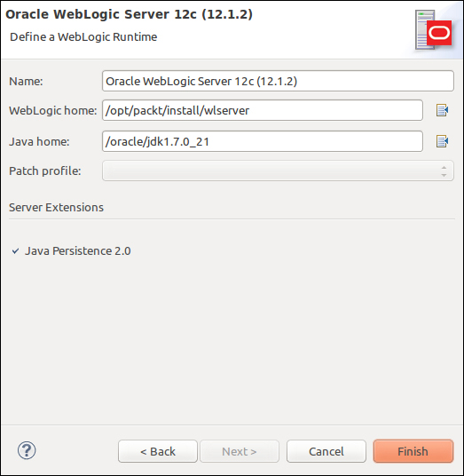Go to the previous page with Back

[x=158, y=451]
